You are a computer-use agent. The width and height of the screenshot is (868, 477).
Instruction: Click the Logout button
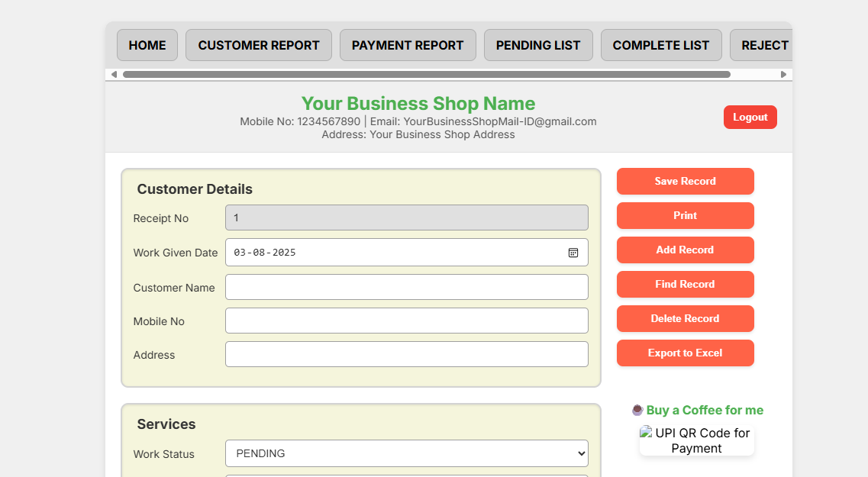(750, 117)
